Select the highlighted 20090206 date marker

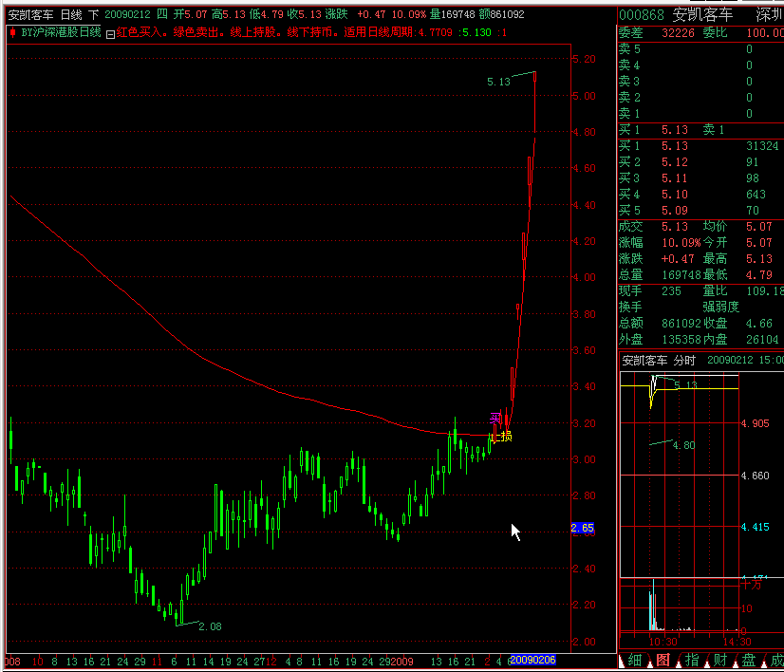click(x=533, y=660)
